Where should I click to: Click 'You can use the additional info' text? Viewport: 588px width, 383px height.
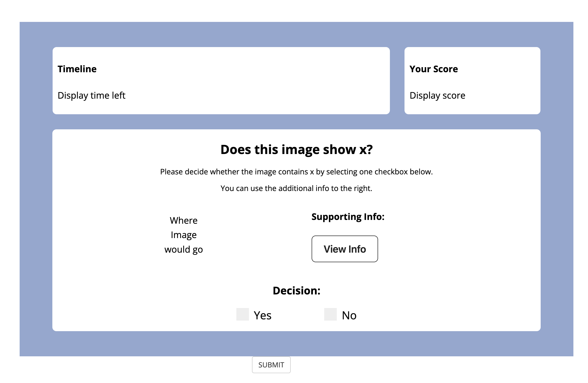[x=296, y=188]
